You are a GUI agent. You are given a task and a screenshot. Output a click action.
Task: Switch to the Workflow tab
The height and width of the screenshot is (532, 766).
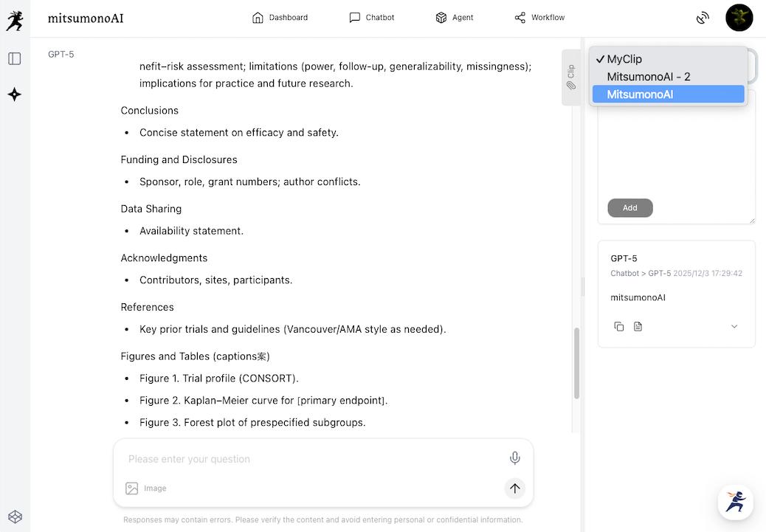[539, 18]
